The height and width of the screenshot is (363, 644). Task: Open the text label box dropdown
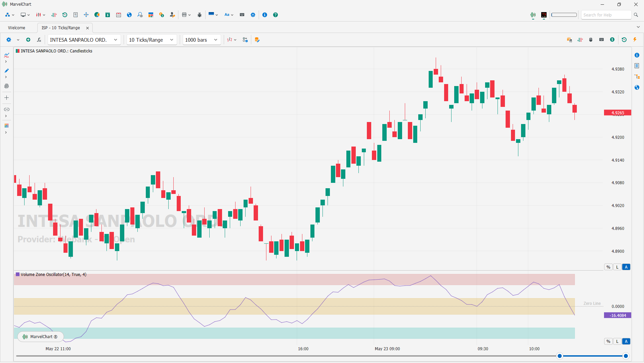186,15
